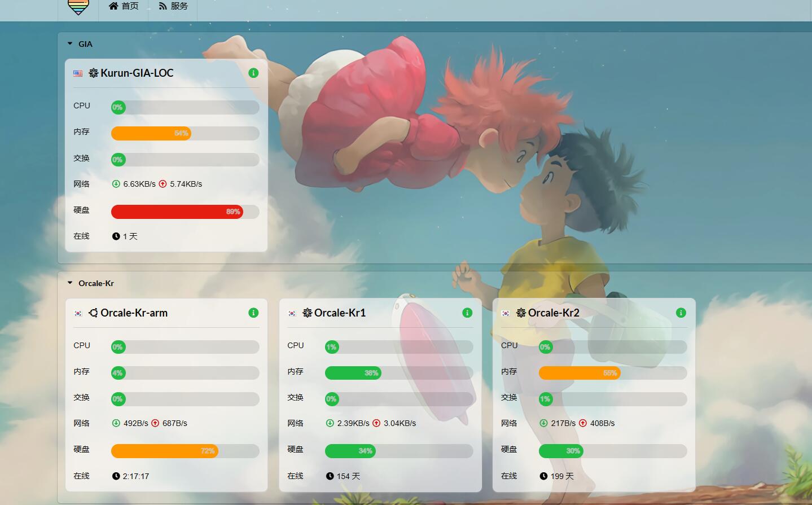812x505 pixels.
Task: Click Orcale-Kr2 memory bar at 55%
Action: [613, 373]
